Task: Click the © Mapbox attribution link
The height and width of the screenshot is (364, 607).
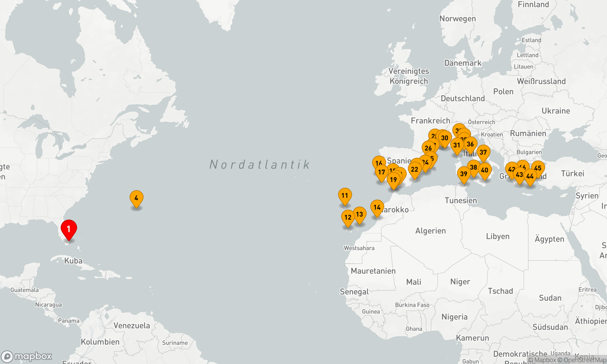Action: (542, 360)
